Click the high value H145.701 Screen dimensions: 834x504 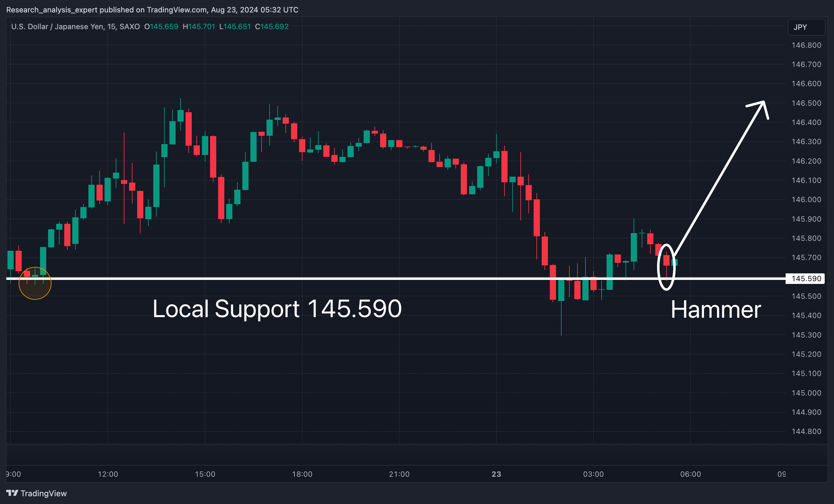(199, 26)
